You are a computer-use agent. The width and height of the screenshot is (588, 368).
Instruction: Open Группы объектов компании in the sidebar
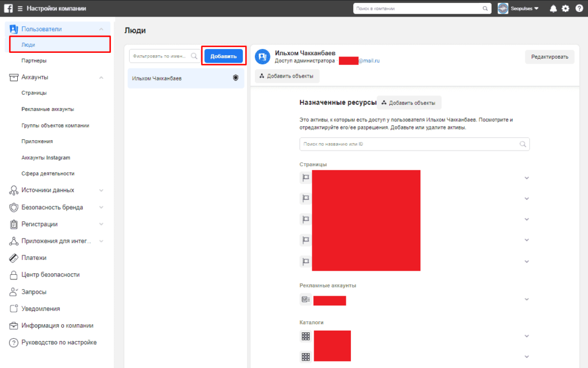(x=55, y=125)
